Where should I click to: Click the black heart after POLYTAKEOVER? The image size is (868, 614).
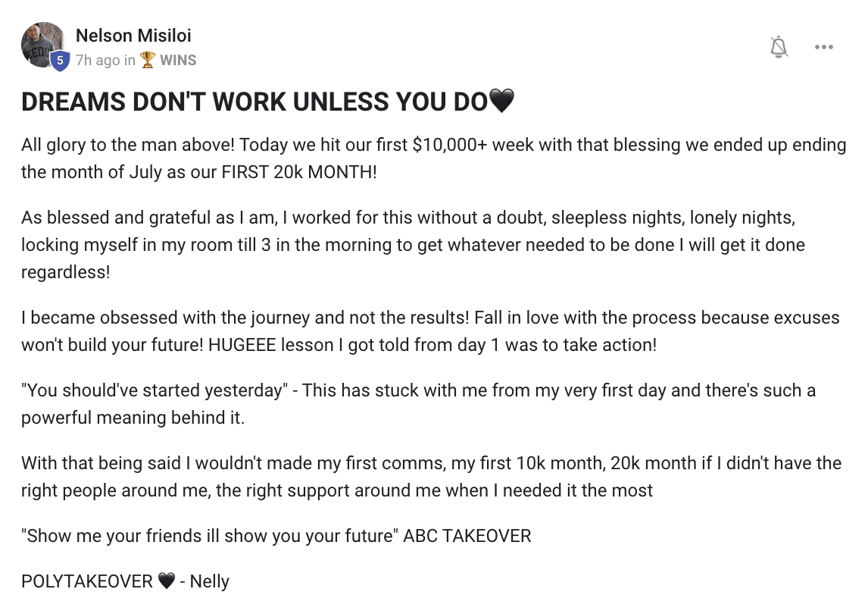[166, 581]
